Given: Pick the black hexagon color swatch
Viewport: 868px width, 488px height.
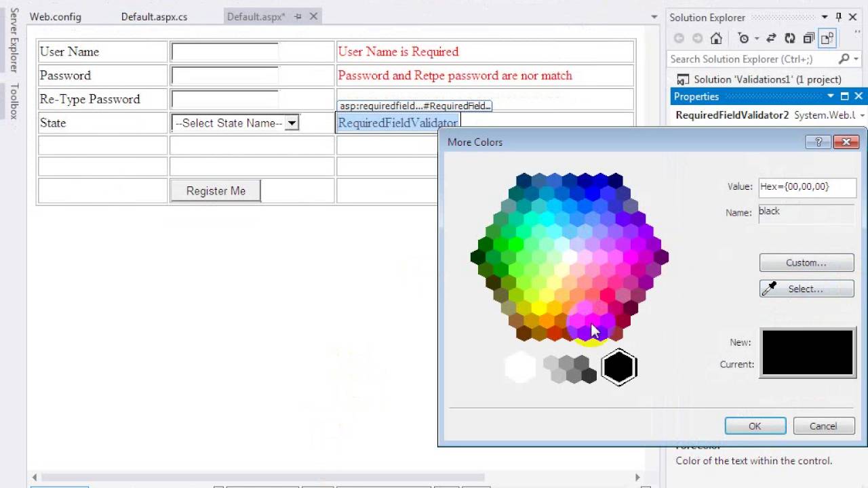Looking at the screenshot, I should coord(618,367).
